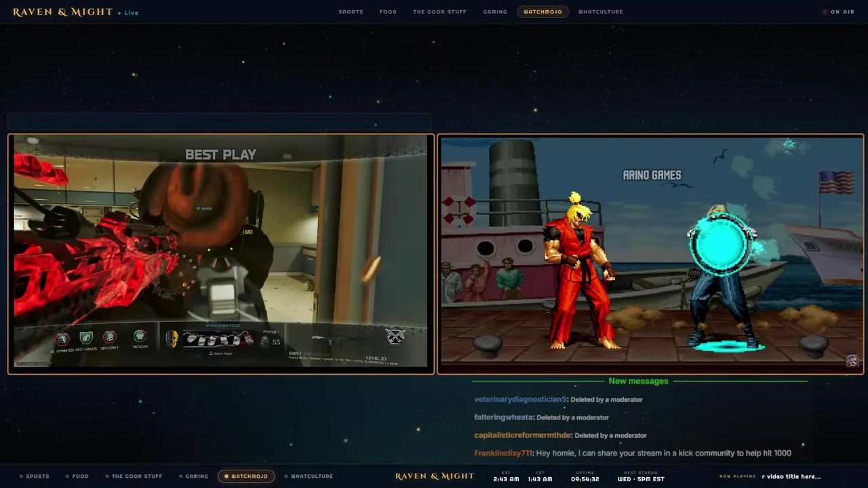Open WhatCulture in top navigation
The width and height of the screenshot is (868, 488).
(x=600, y=12)
